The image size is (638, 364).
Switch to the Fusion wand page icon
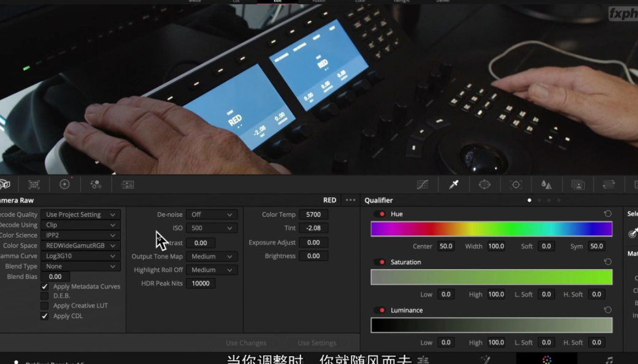[485, 360]
